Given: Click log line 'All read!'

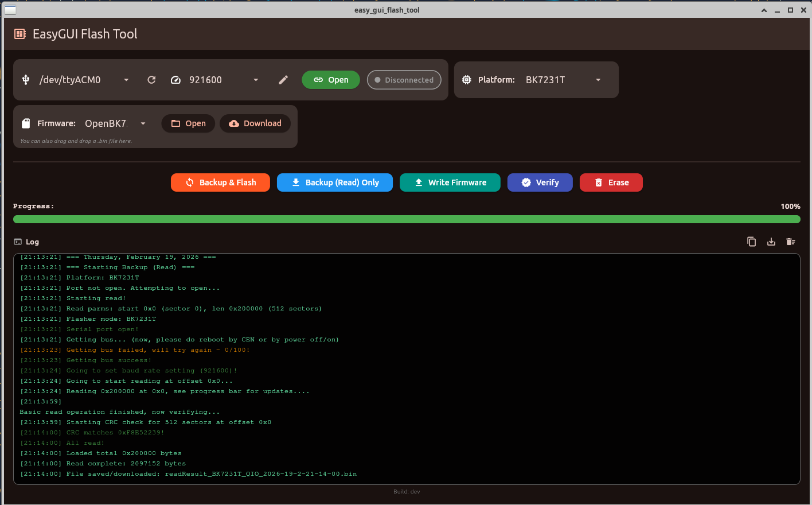Looking at the screenshot, I should pos(63,443).
